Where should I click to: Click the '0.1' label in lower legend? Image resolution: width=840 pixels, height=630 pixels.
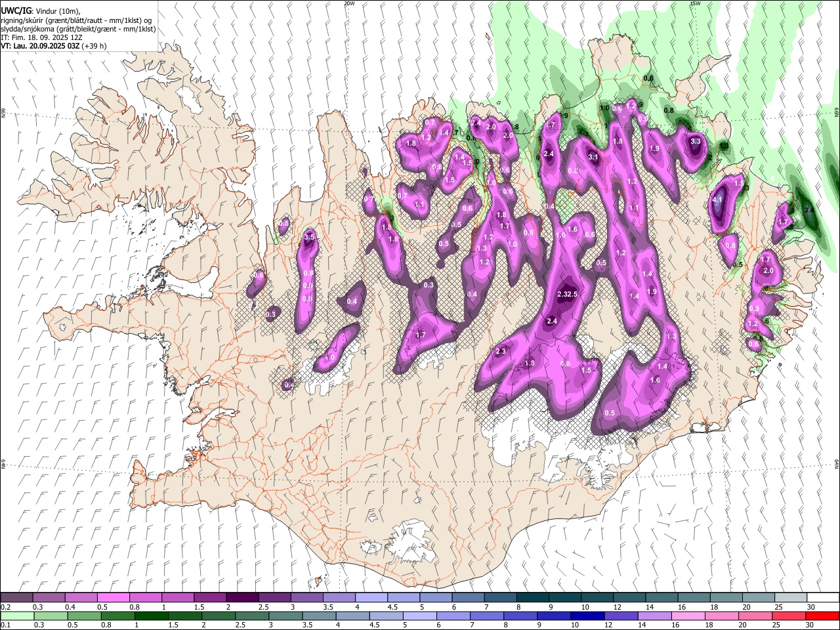point(5,625)
